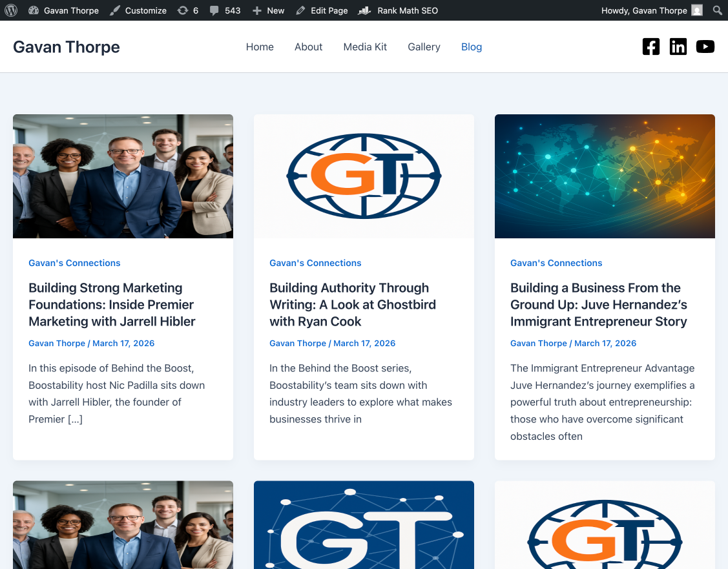
Task: Open the YouTube channel icon
Action: click(705, 47)
